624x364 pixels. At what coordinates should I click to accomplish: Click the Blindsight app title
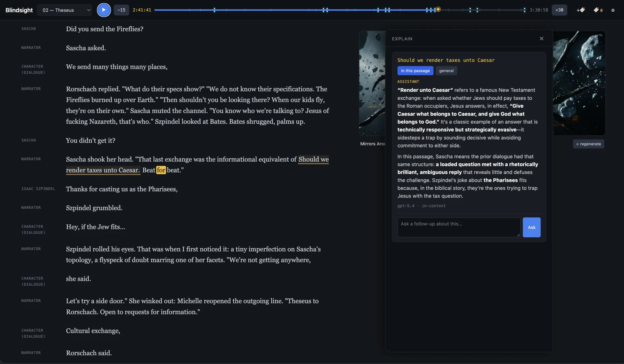coord(19,10)
